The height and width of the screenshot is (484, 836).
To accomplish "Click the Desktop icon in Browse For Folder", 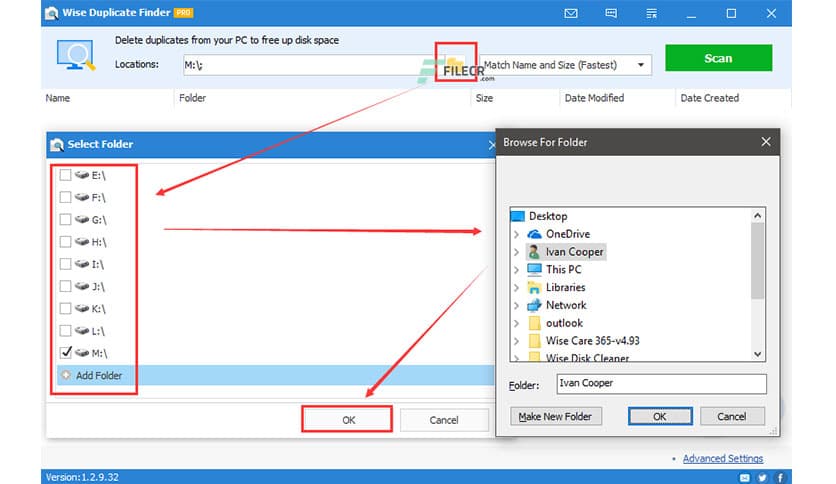I will pyautogui.click(x=518, y=216).
